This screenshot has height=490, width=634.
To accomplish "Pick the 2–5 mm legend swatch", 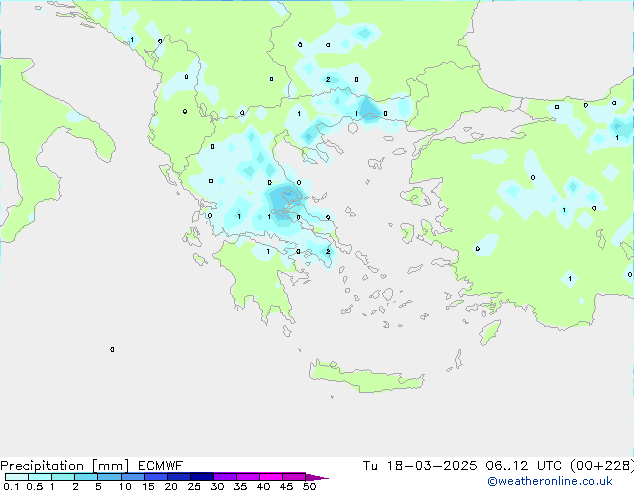I will click(86, 477).
